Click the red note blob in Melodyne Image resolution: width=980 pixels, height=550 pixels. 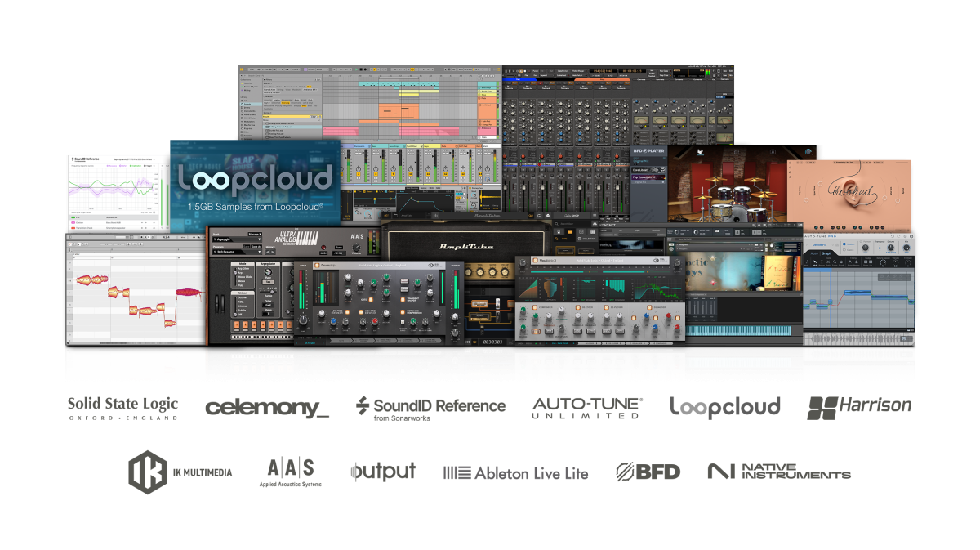click(188, 291)
